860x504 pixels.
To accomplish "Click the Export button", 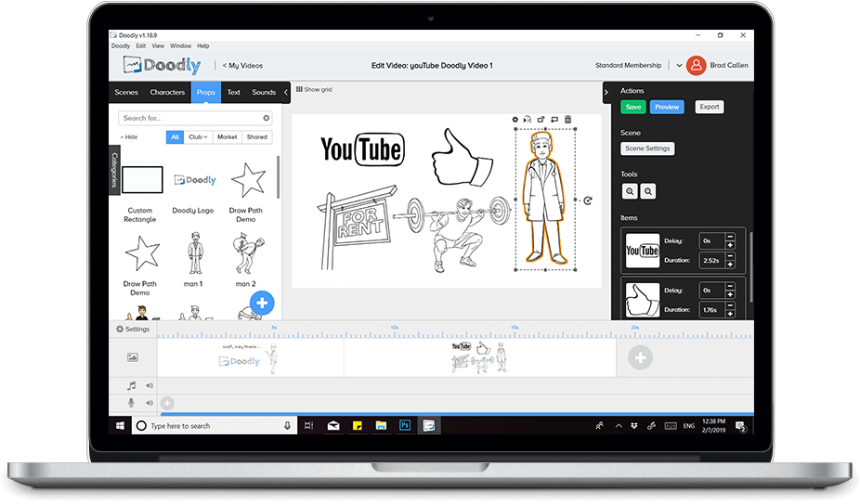I will point(710,107).
